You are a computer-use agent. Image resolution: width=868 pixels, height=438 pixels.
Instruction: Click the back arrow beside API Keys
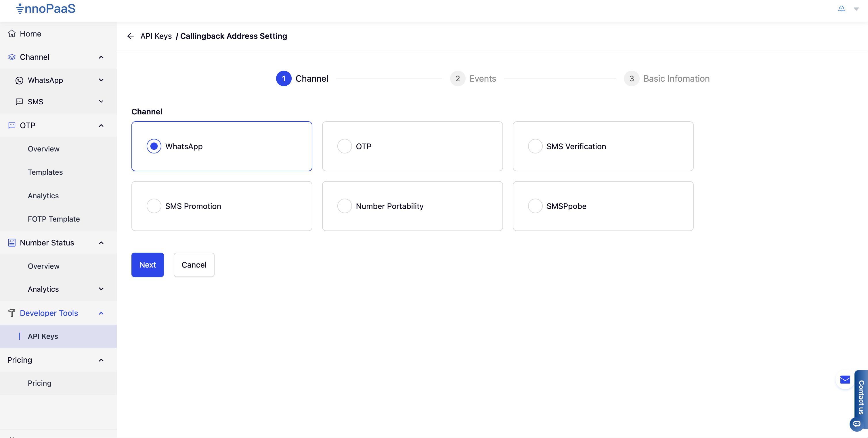coord(130,36)
